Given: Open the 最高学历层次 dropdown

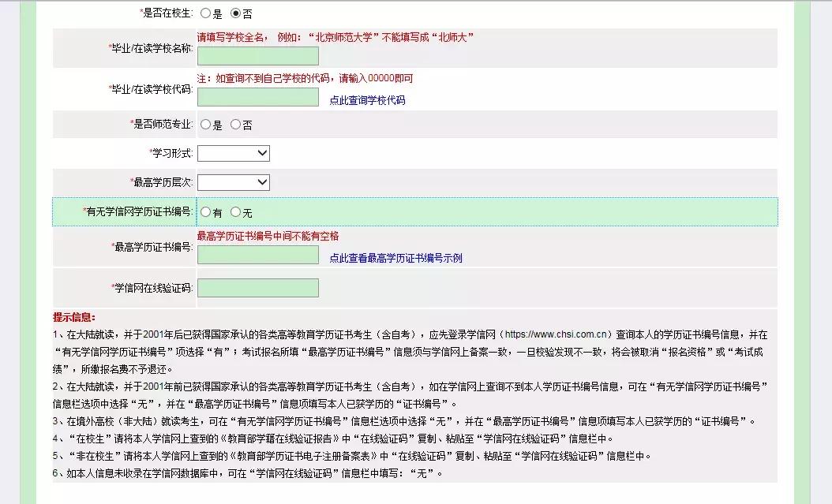Looking at the screenshot, I should [233, 182].
